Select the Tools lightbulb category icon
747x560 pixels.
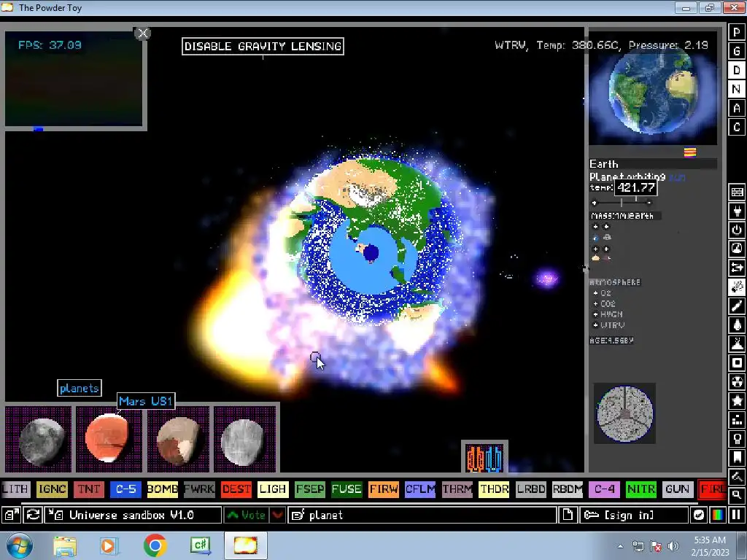click(737, 438)
